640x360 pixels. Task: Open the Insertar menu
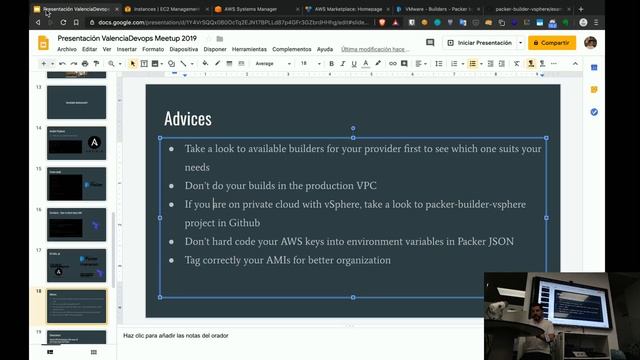click(127, 49)
